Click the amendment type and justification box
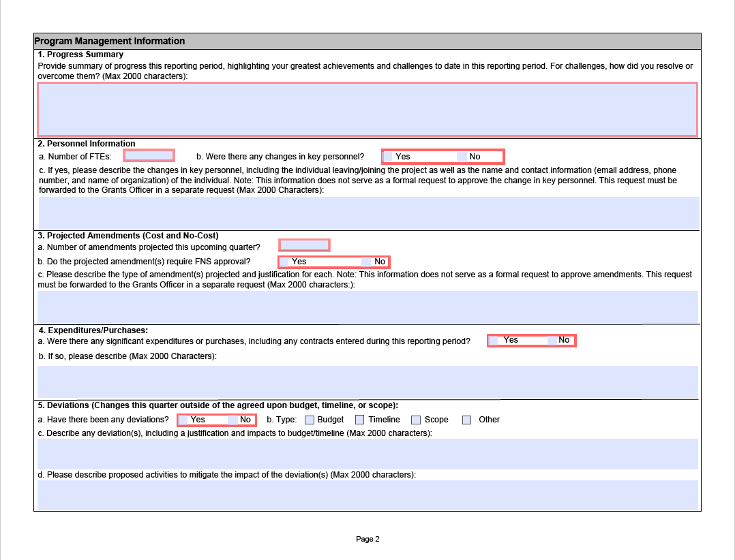This screenshot has width=735, height=560. coord(367,307)
